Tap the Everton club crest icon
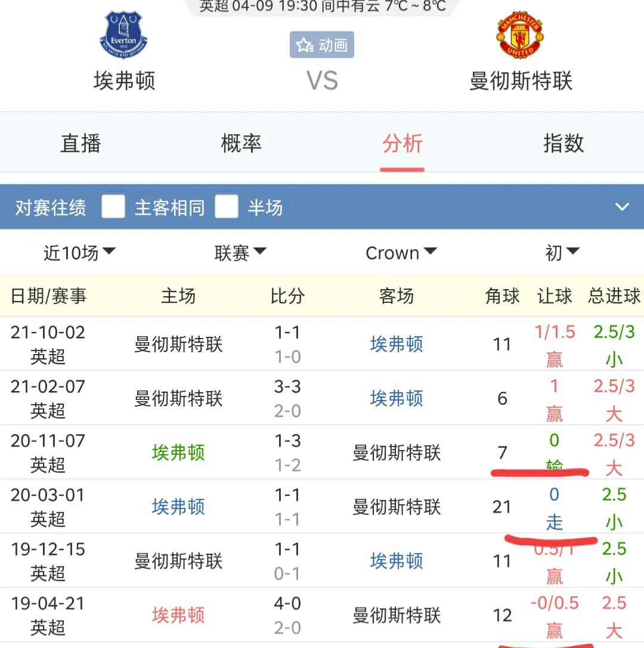Screen dimensions: 644x648 coord(123,35)
